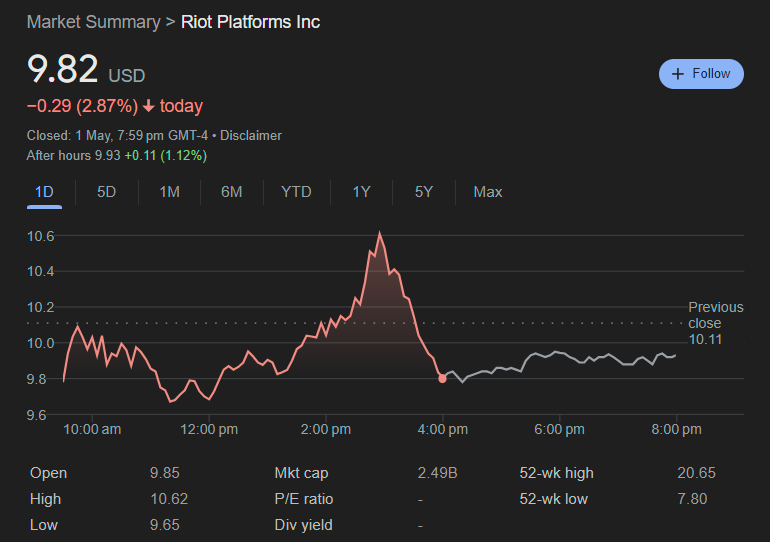Click the P/E ratio label
This screenshot has height=542, width=770.
303,499
